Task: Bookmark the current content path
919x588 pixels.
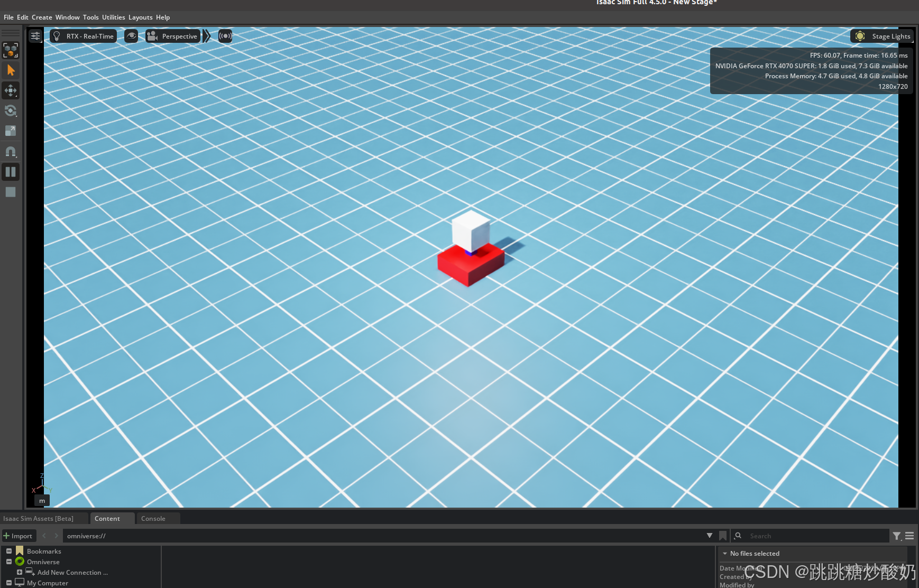Action: click(723, 536)
